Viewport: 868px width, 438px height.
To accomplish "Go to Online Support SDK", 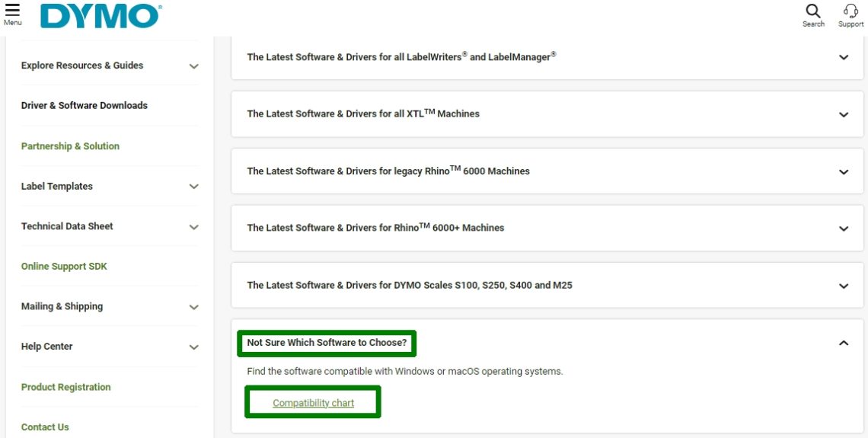I will (64, 267).
